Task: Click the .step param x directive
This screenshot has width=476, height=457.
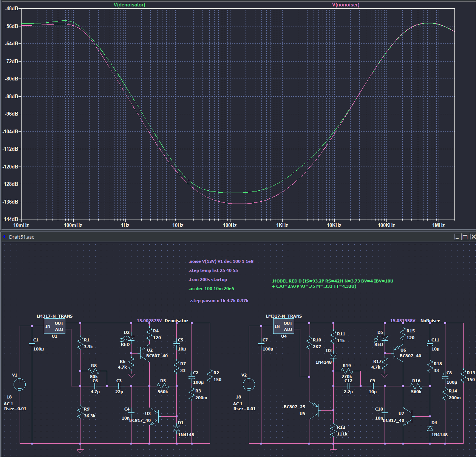Action: [x=219, y=301]
